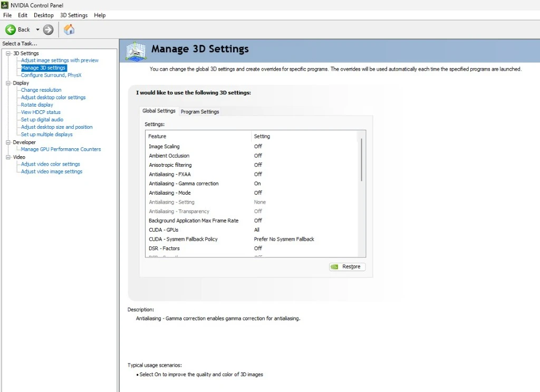Click the settings list vertical scrollbar
This screenshot has width=540, height=392.
tap(361, 160)
